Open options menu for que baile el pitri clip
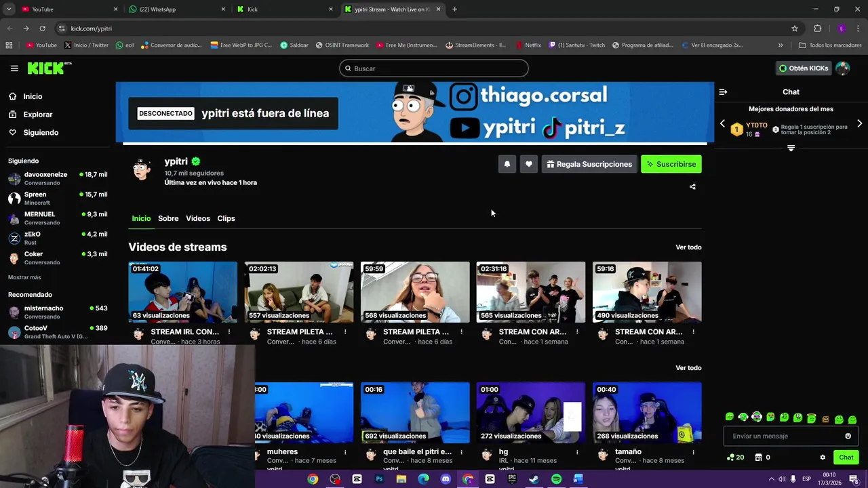Screen dimensions: 868x488 pyautogui.click(x=461, y=452)
